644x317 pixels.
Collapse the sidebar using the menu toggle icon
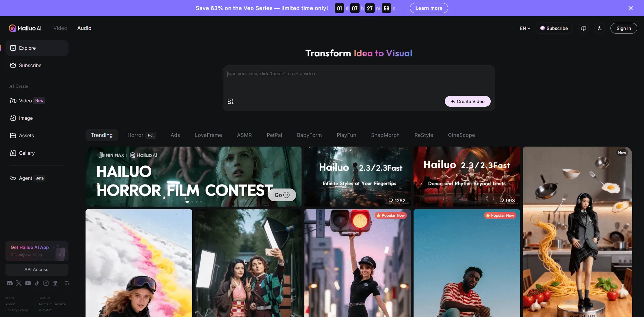click(67, 283)
